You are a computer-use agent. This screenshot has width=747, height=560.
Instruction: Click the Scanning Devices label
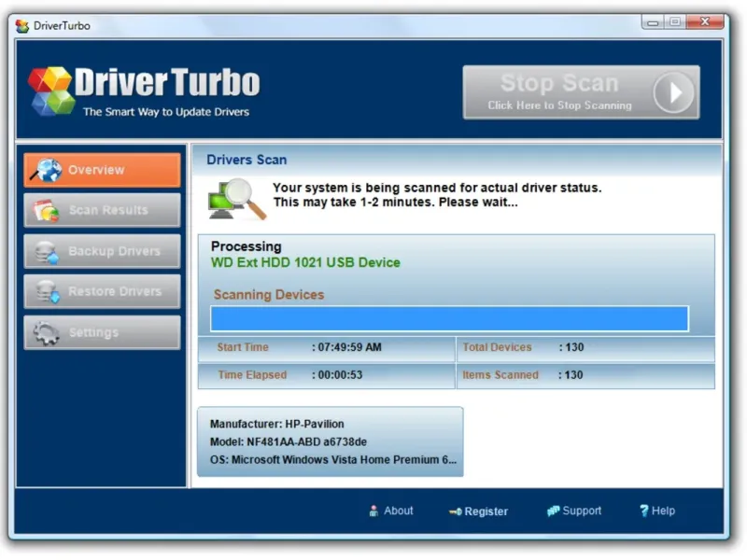click(x=269, y=295)
